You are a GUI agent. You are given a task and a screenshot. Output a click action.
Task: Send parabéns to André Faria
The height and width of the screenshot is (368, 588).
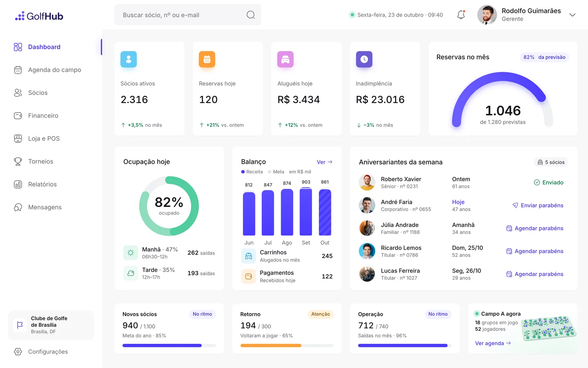(538, 205)
